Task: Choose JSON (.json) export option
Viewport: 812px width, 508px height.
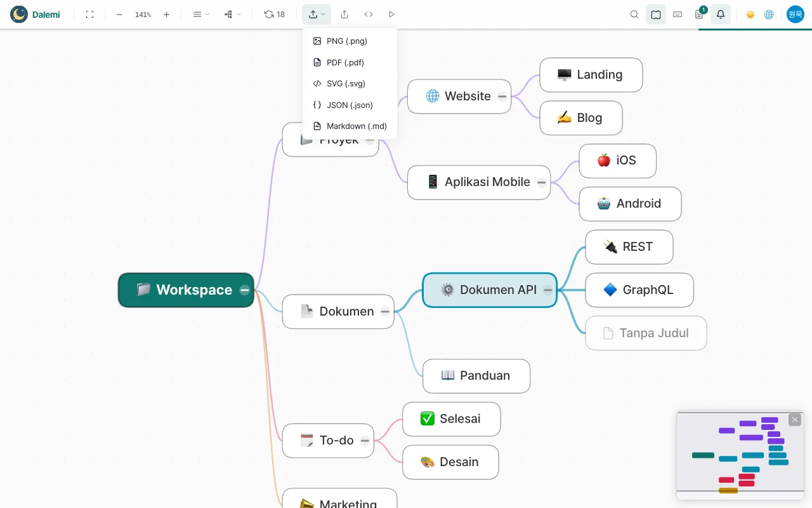Action: tap(350, 105)
